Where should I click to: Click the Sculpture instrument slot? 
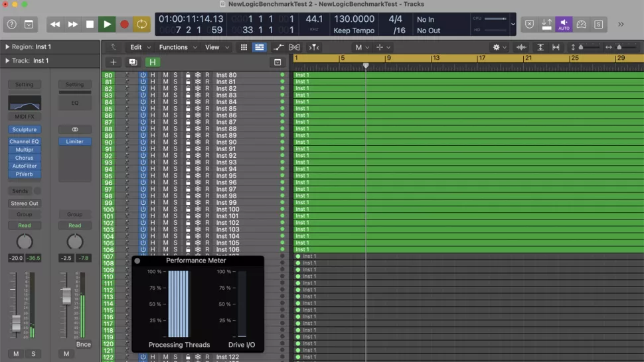(x=25, y=130)
